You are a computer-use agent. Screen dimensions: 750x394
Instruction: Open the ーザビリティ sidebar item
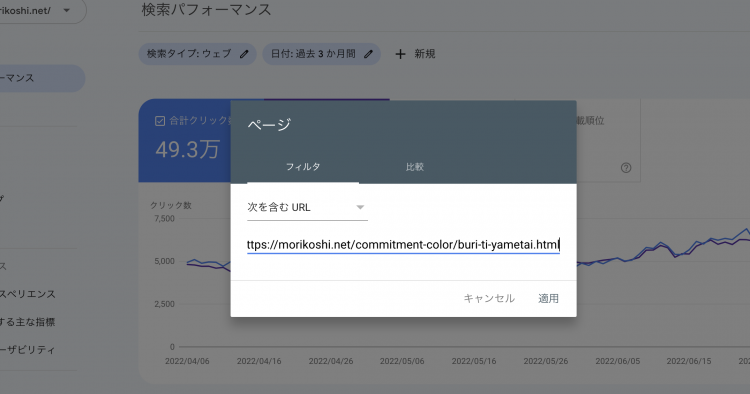28,350
